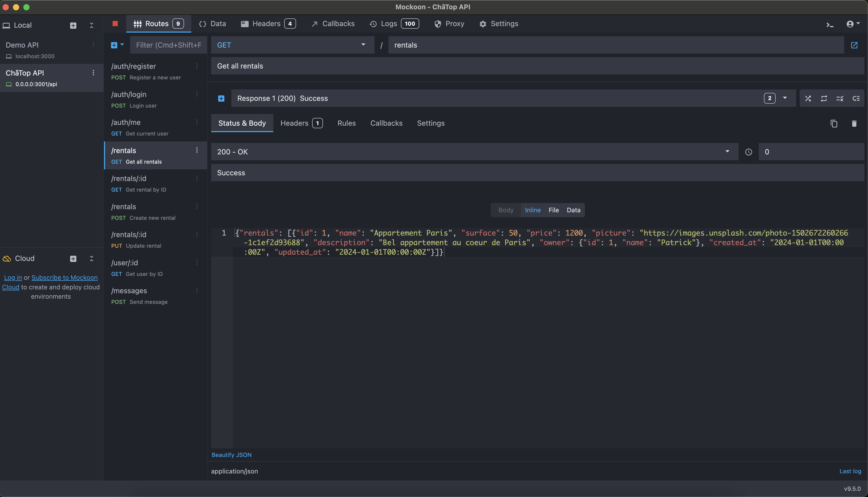Open /auth/login route options menu
This screenshot has width=868, height=497.
click(x=197, y=94)
